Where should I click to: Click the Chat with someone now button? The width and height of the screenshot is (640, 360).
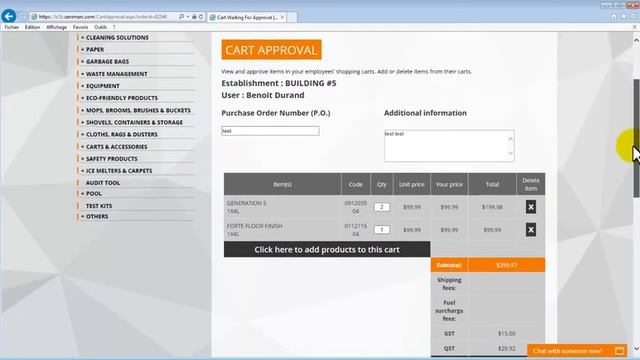coord(577,351)
